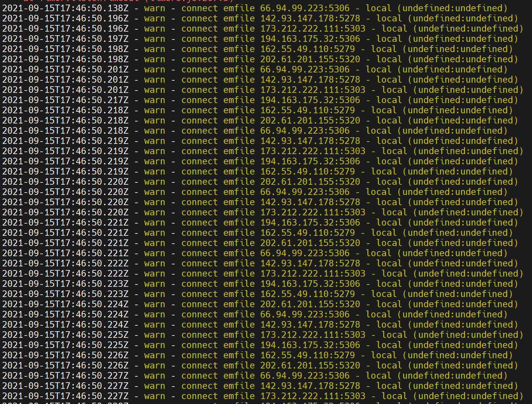Select address 162.55.49.110:5279 on the 50.226Z line
The image size is (532, 404).
[307, 355]
